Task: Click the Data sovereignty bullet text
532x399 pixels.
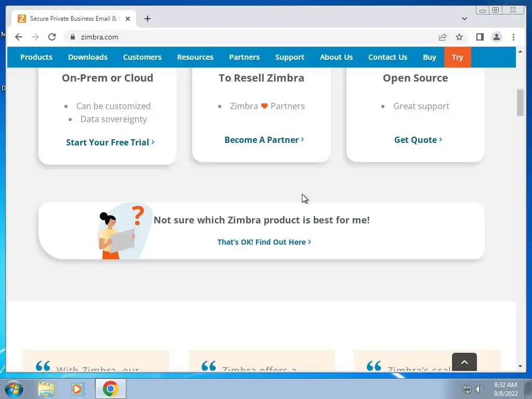Action: pyautogui.click(x=114, y=119)
